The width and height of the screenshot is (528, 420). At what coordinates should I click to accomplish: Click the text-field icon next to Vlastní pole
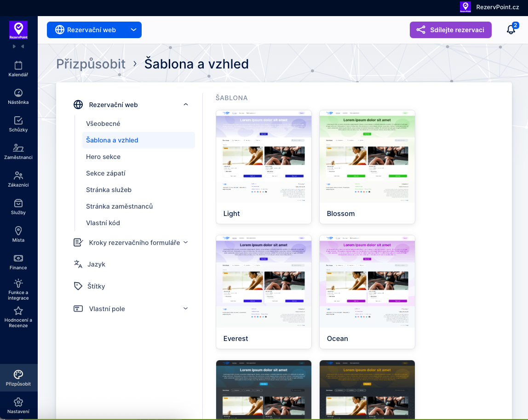pos(78,309)
